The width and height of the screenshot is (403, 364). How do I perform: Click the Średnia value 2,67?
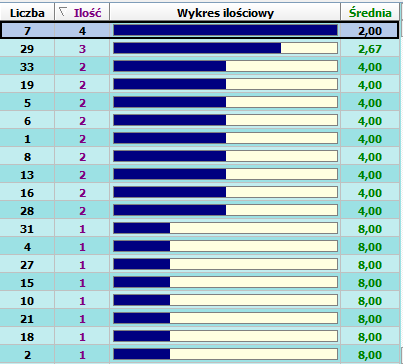[370, 49]
